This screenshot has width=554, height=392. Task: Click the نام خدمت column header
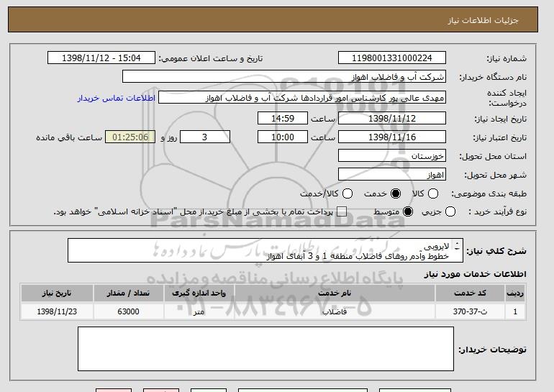(335, 293)
